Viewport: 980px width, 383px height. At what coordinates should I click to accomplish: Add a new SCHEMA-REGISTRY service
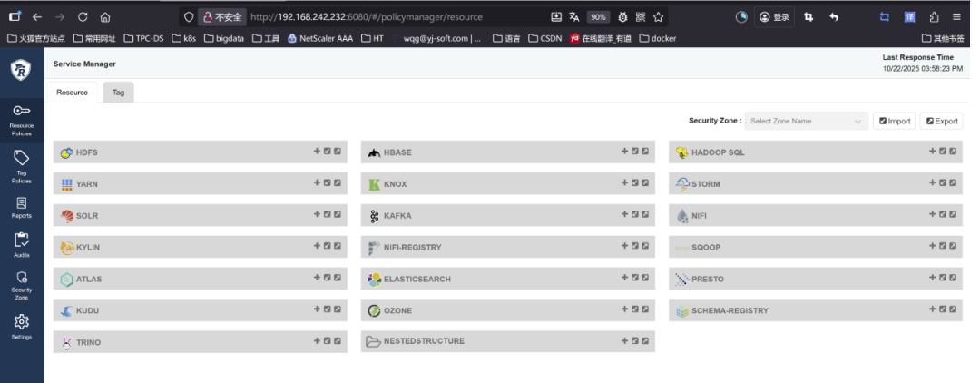pos(933,309)
